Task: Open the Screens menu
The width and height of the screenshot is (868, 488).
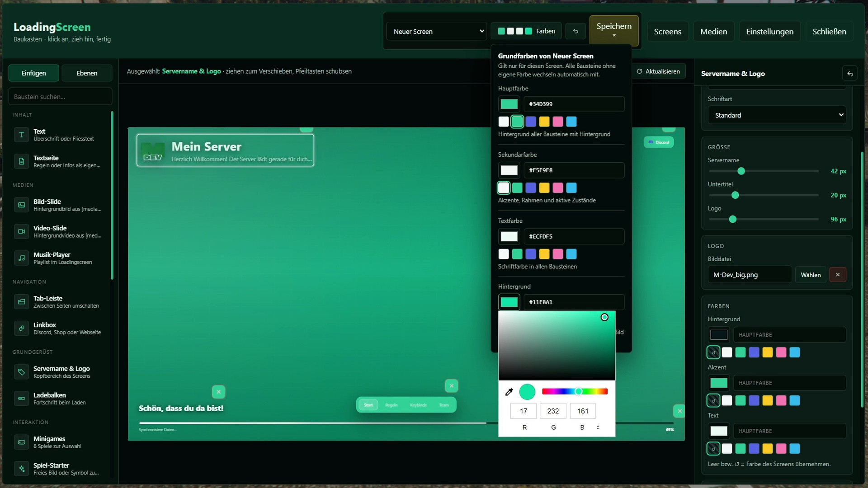Action: tap(667, 32)
